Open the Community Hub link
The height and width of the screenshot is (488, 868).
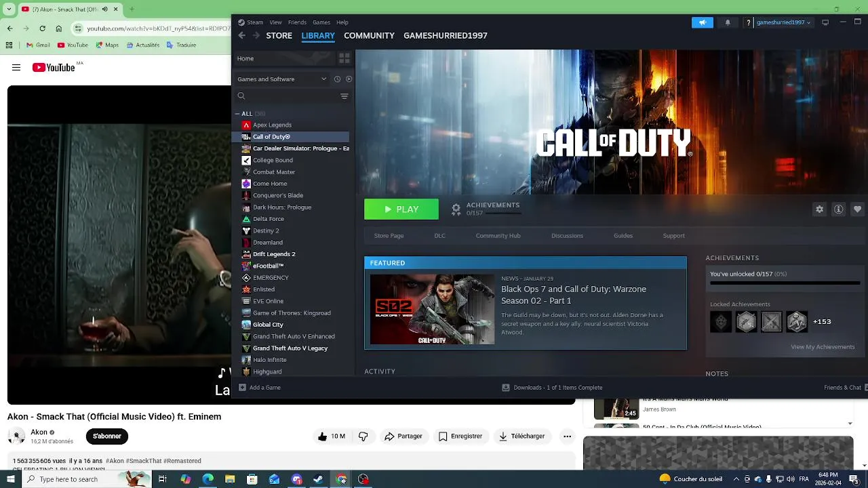point(498,236)
